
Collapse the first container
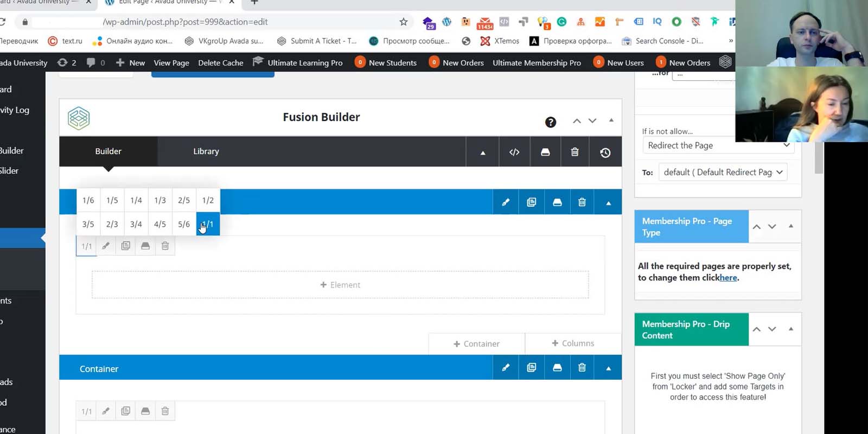coord(609,203)
